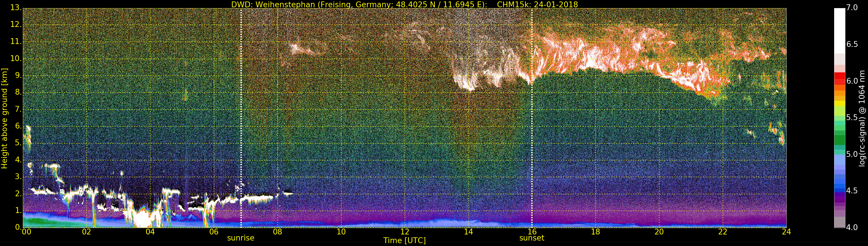Select the time axis tick '22'
The width and height of the screenshot is (868, 246).
723,232
